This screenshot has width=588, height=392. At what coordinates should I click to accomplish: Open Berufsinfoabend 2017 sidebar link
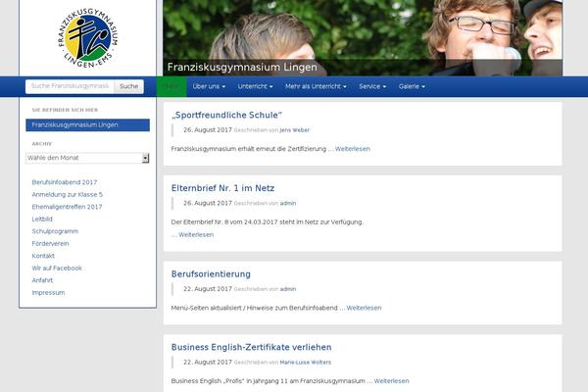[x=65, y=182]
